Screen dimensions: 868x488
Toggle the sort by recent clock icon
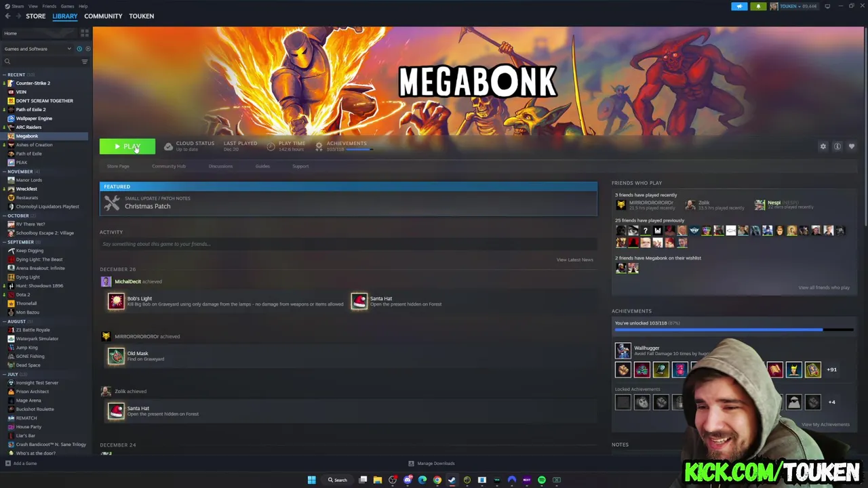point(79,49)
